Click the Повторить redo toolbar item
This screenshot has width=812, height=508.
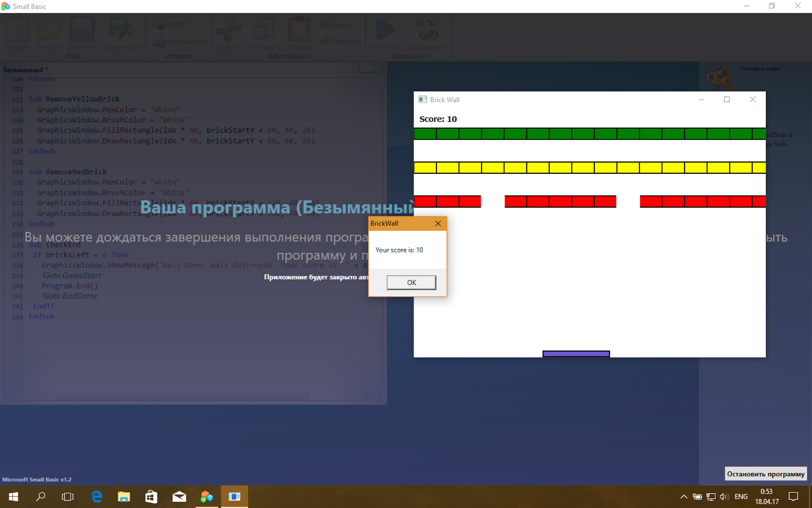[340, 41]
